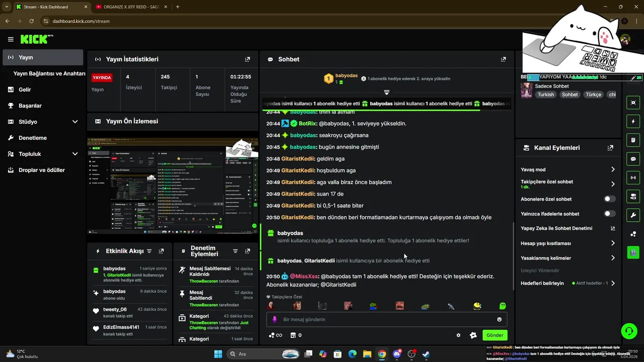Screen dimensions: 644x362
Task: Open the Etkinlik Akışı filter icon
Action: coord(149,251)
